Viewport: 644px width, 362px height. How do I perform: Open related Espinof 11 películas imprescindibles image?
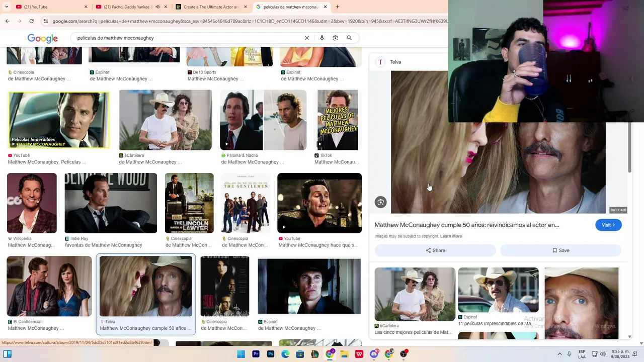(x=498, y=290)
